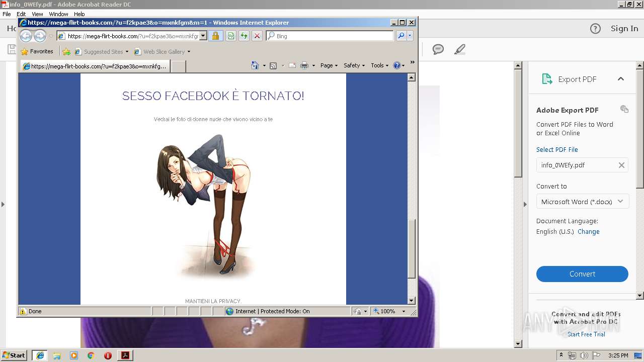Click the Acrobat comment bubble icon
The image size is (644, 362).
tap(438, 49)
